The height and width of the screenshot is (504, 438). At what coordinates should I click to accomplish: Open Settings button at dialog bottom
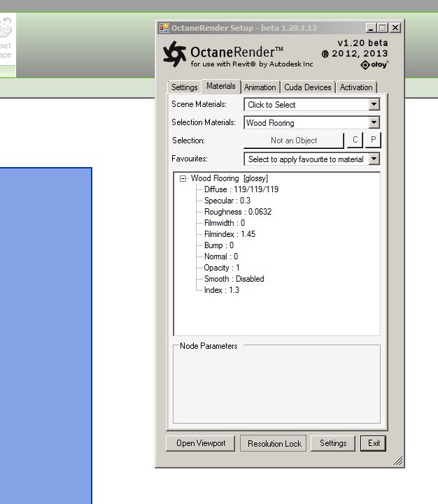pos(333,443)
